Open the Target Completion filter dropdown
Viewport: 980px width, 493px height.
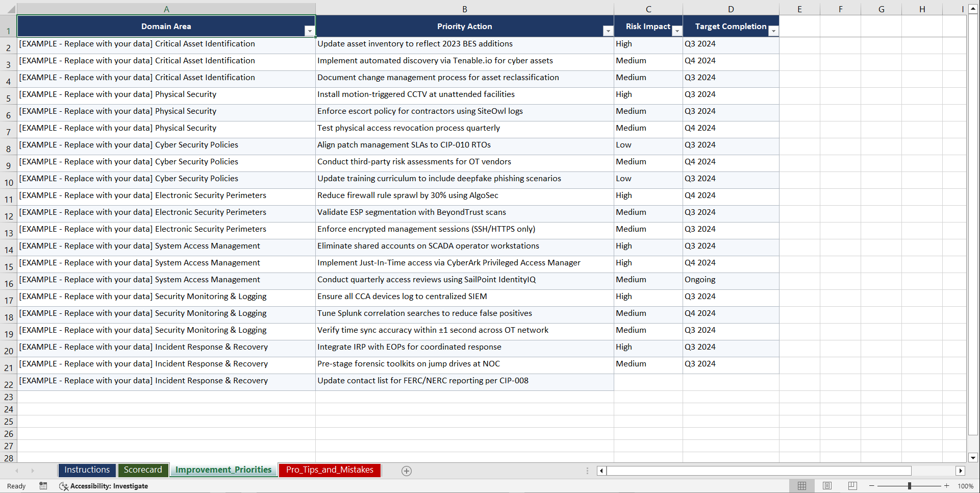click(x=773, y=31)
